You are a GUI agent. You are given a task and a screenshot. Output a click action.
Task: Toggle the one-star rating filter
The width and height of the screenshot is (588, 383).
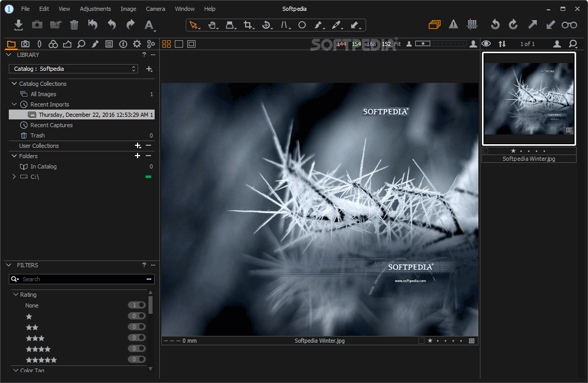[x=137, y=316]
